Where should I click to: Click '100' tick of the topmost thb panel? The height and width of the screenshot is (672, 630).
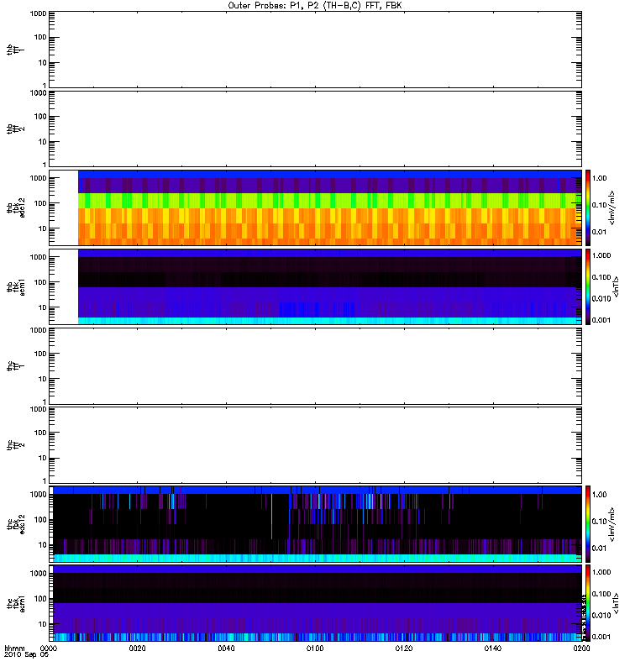pos(40,37)
